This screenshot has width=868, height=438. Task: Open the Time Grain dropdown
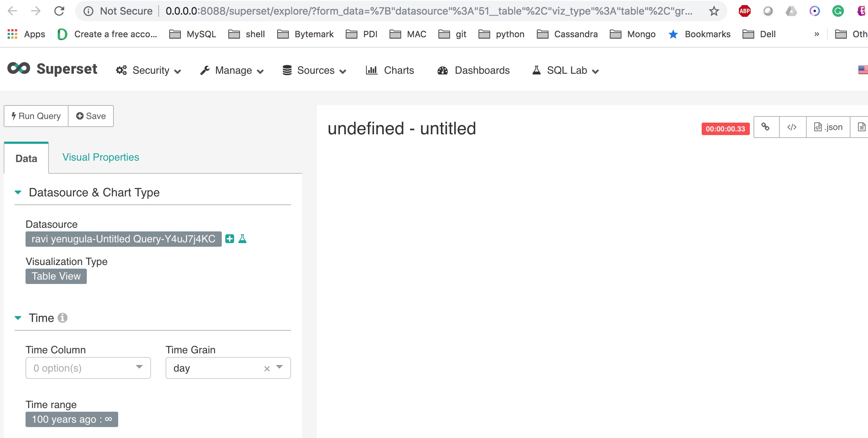(279, 368)
